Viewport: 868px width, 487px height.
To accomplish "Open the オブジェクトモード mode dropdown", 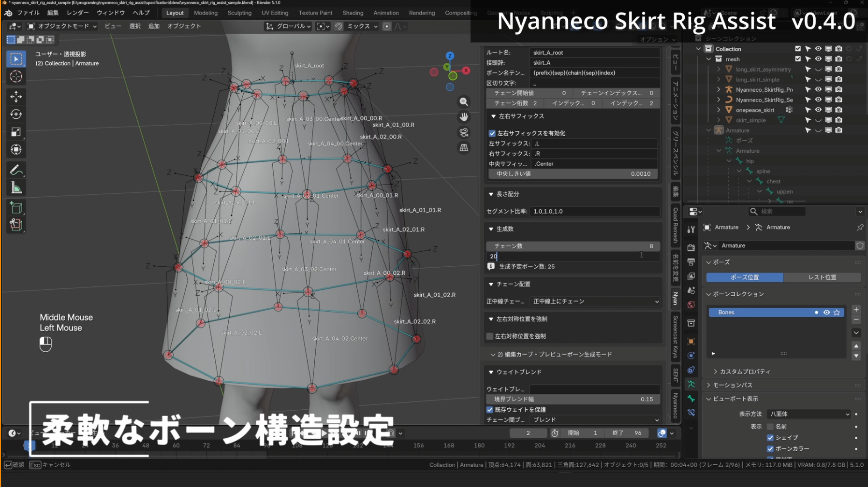I will click(x=62, y=26).
